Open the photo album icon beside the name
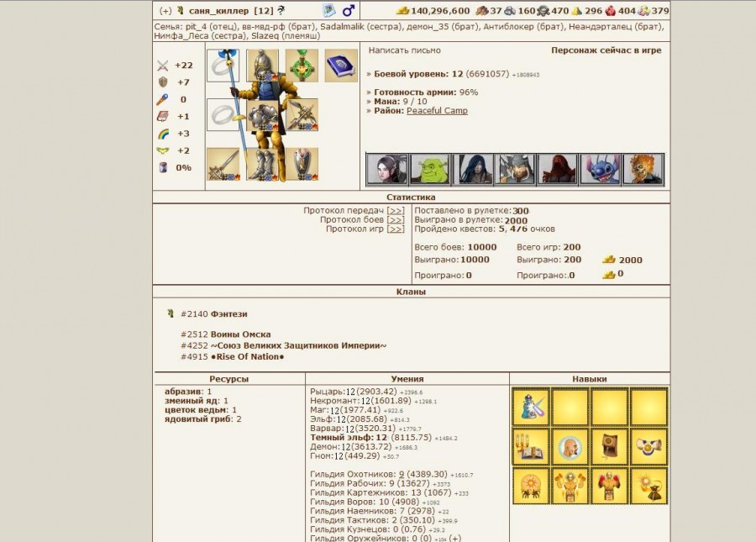Viewport: 756px width, 542px height. click(x=328, y=10)
